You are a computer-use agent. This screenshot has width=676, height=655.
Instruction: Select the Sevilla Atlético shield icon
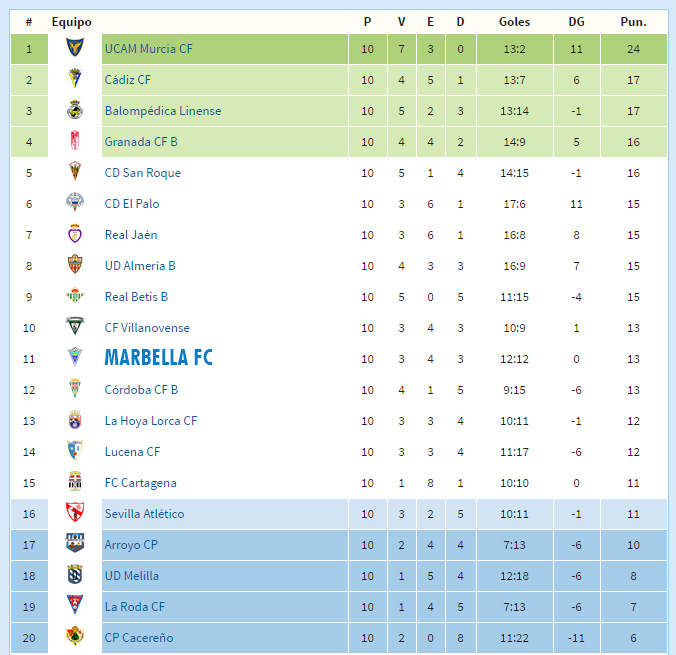pos(75,512)
